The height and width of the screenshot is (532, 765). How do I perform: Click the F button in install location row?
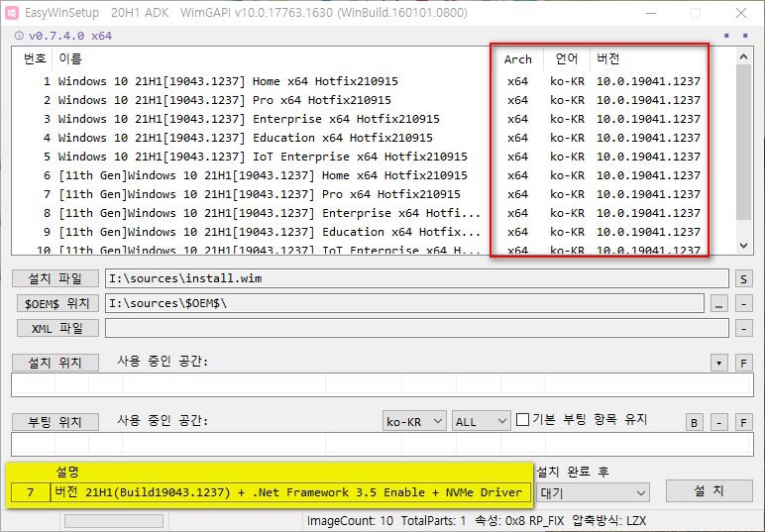(743, 364)
